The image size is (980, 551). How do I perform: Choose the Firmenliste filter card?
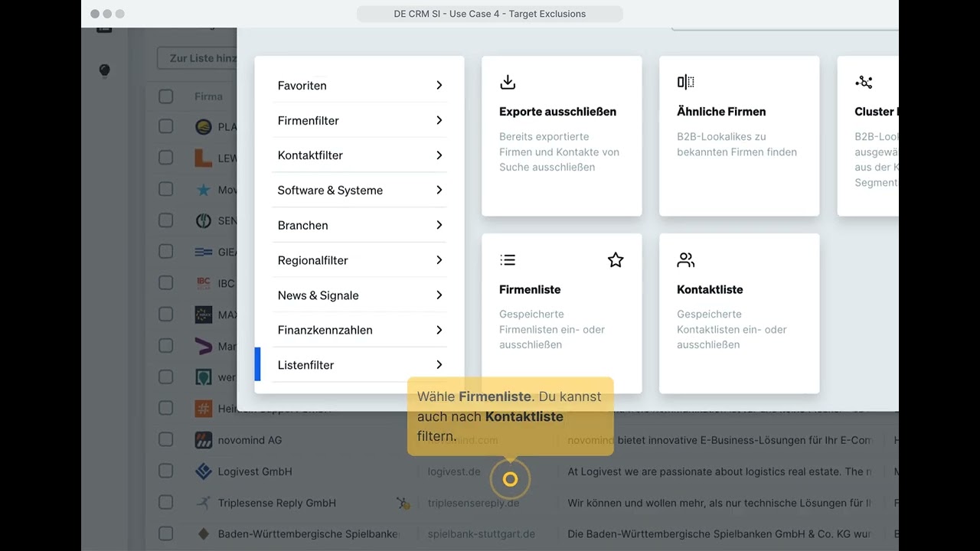coord(562,314)
